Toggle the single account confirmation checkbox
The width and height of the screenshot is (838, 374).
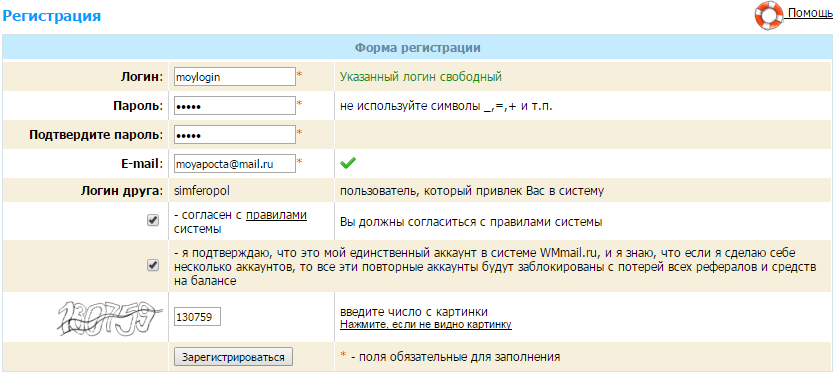tap(153, 266)
